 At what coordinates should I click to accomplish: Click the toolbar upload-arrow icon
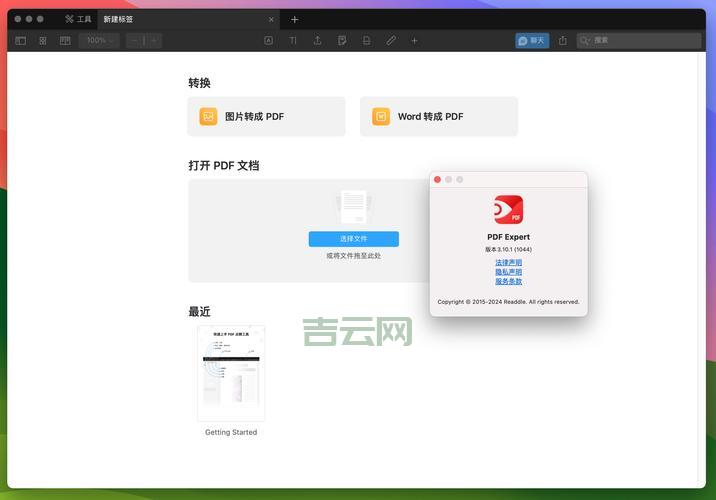point(317,41)
